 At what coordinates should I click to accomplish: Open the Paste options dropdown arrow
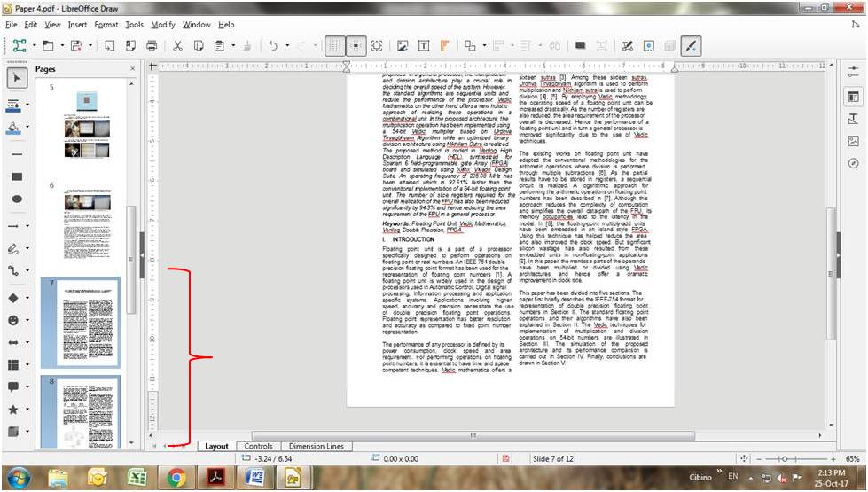click(233, 46)
